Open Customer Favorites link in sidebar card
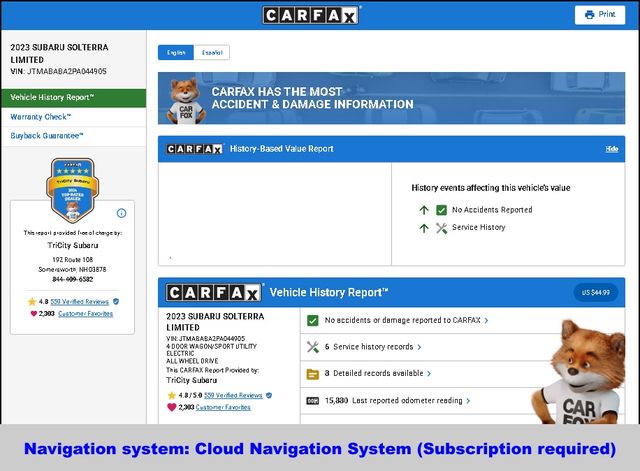This screenshot has width=640, height=471. coord(85,313)
